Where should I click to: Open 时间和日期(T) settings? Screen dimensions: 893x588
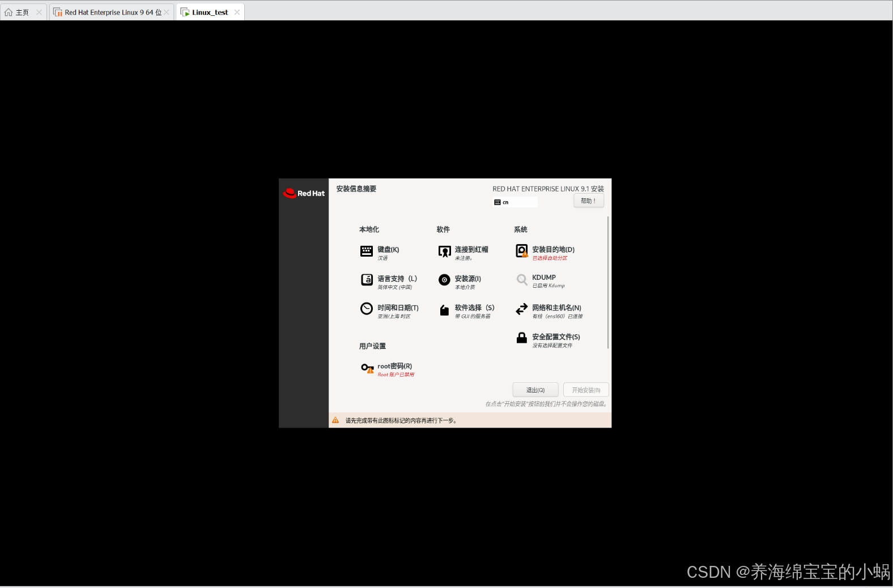point(398,308)
